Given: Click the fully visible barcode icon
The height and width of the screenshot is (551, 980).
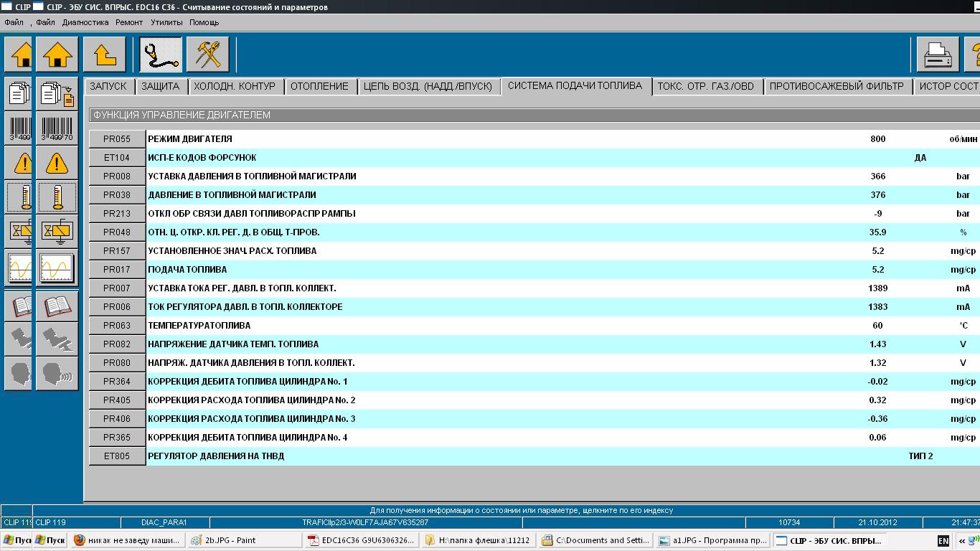Looking at the screenshot, I should (x=57, y=128).
